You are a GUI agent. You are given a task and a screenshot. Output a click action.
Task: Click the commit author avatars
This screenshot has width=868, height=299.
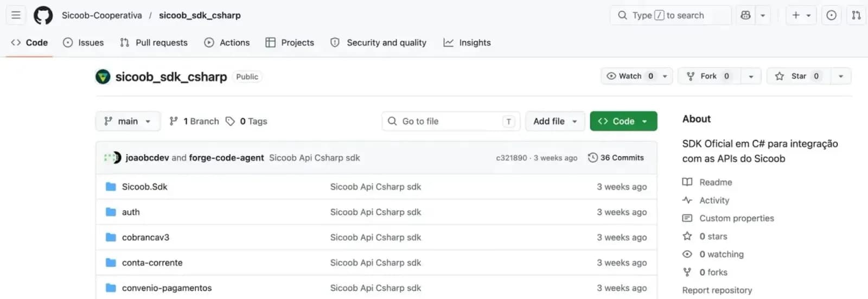click(x=113, y=157)
